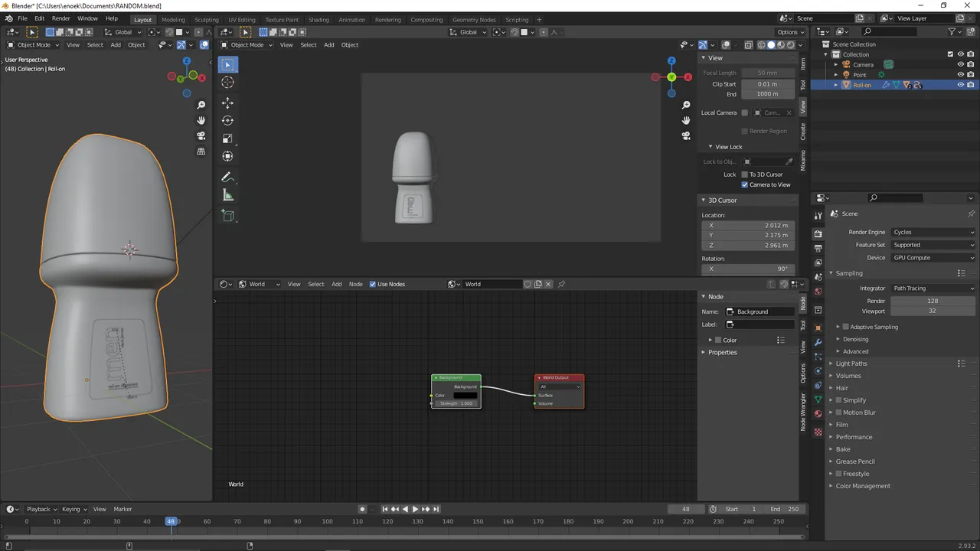This screenshot has height=551, width=980.
Task: Select the Rotate tool in camera viewport
Action: tap(228, 120)
